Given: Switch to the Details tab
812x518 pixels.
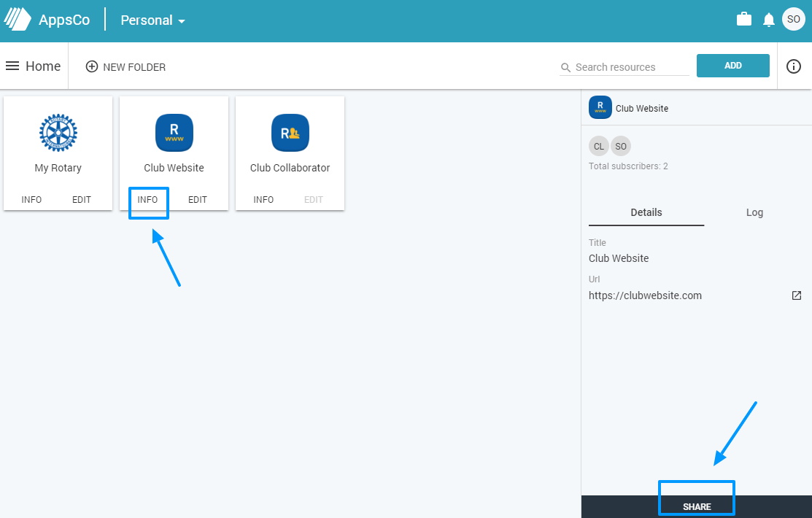Looking at the screenshot, I should [646, 212].
